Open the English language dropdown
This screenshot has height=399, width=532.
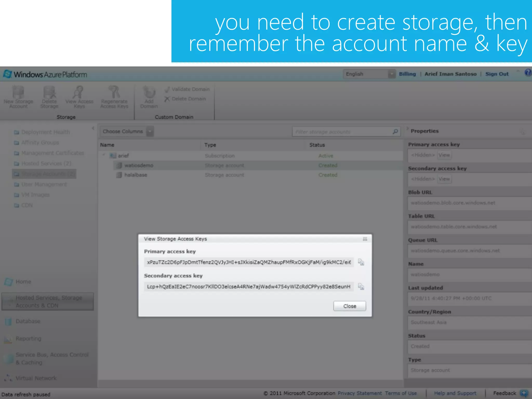click(369, 74)
